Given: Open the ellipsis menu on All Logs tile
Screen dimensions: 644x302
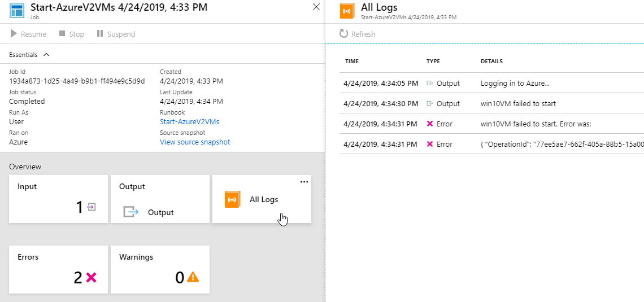Looking at the screenshot, I should 304,182.
